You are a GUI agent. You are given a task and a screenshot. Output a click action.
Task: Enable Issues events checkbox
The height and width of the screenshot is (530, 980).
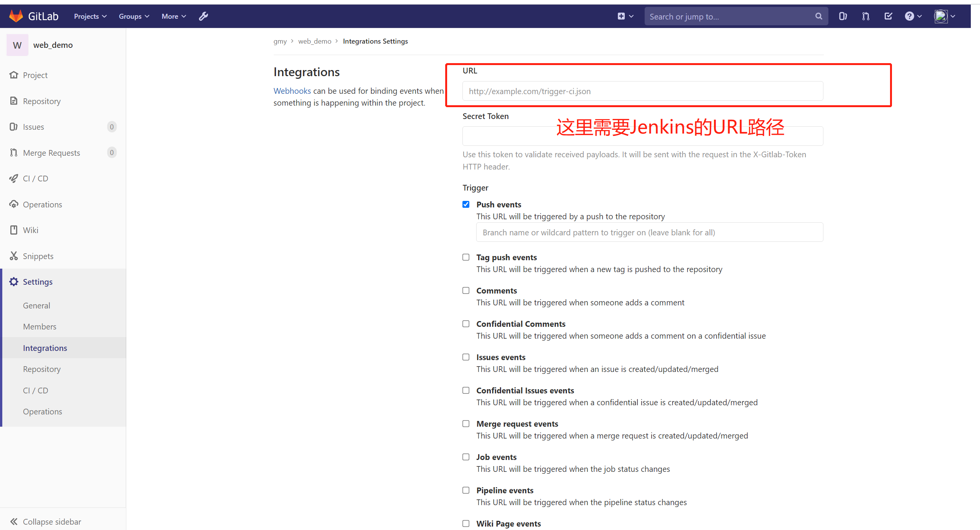[466, 357]
